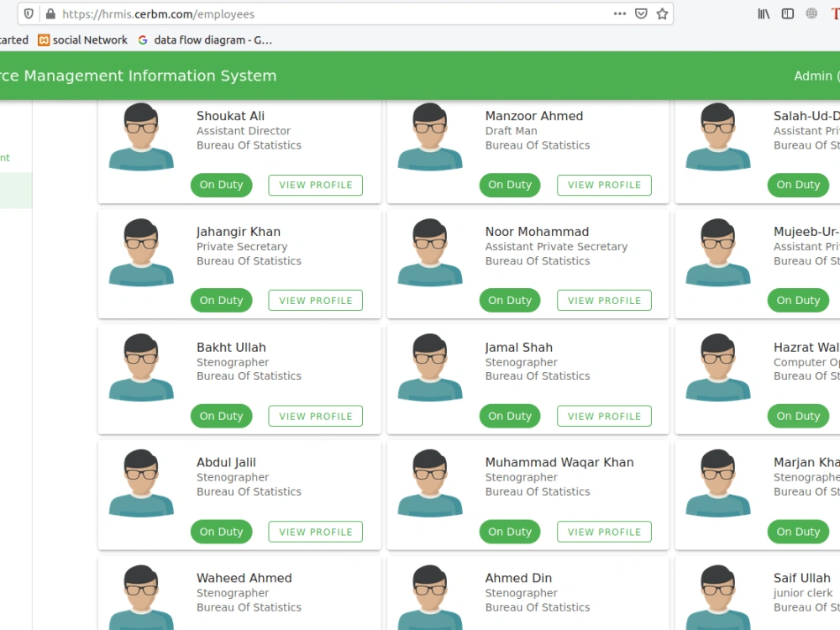Click On Duty badge for Marjan Kha

coord(798,532)
